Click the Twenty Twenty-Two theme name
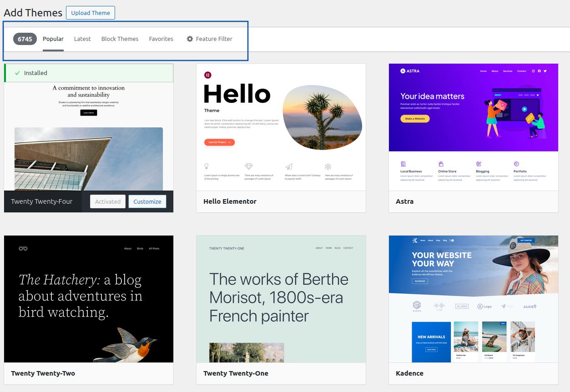 coord(43,373)
